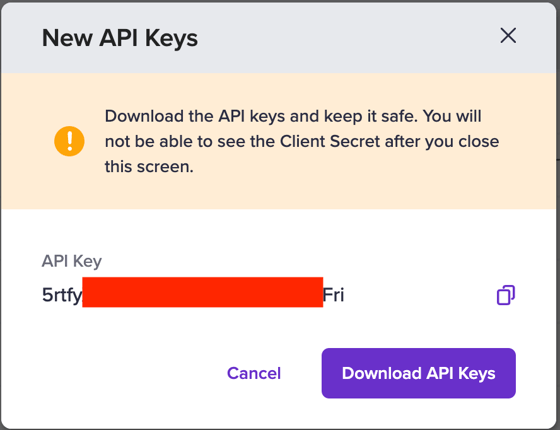Click the 'keep it safe' phrase
The height and width of the screenshot is (430, 560).
click(371, 116)
